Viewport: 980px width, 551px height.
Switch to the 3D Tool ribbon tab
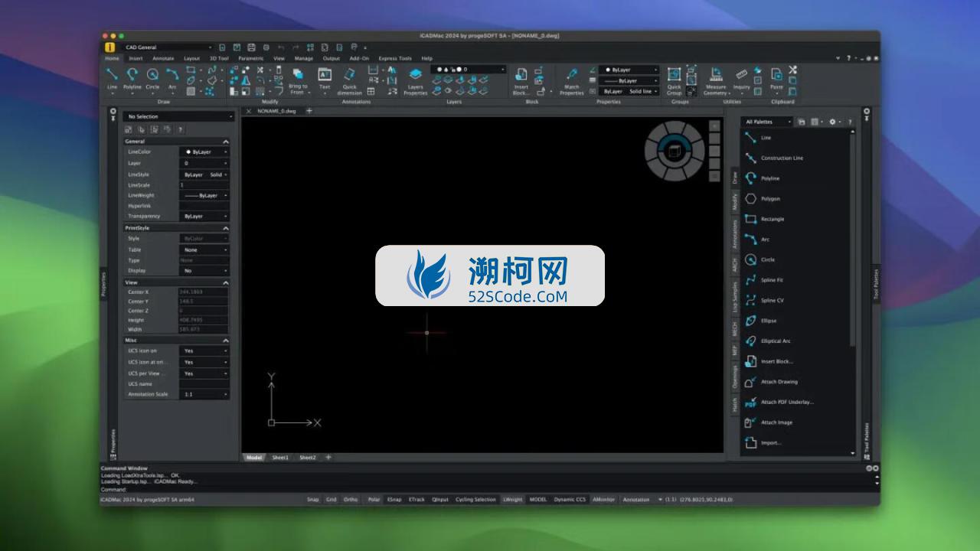click(x=219, y=58)
